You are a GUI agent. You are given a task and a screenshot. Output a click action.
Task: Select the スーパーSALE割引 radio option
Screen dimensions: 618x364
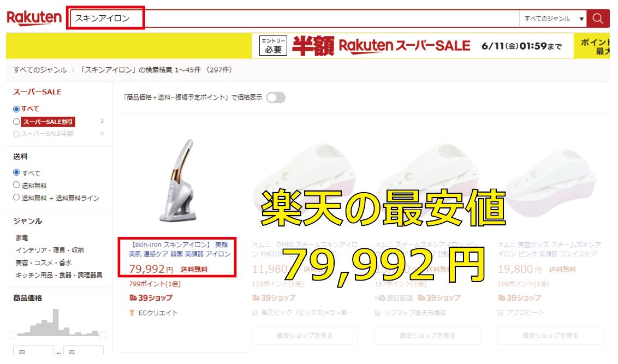tap(16, 122)
